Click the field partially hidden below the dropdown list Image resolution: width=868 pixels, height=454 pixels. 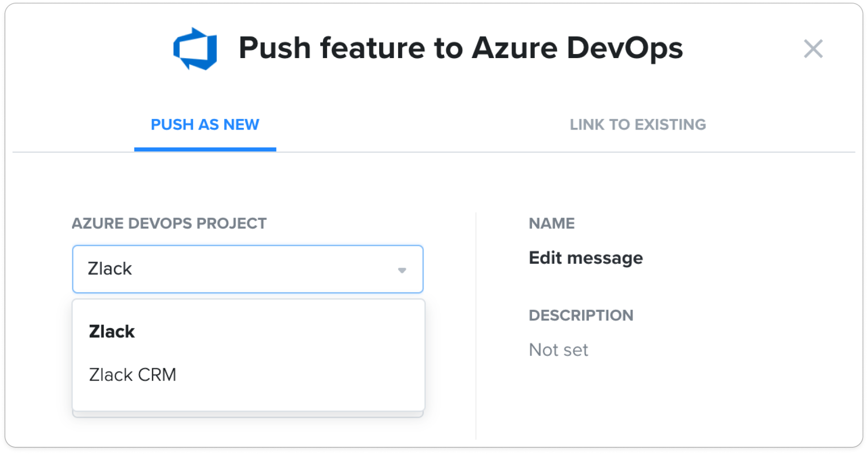coord(248,415)
